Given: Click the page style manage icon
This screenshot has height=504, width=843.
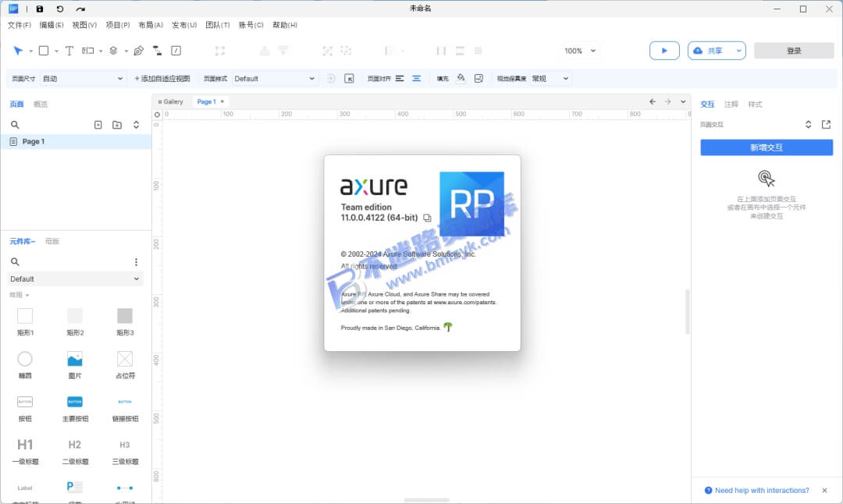Looking at the screenshot, I should pos(349,79).
